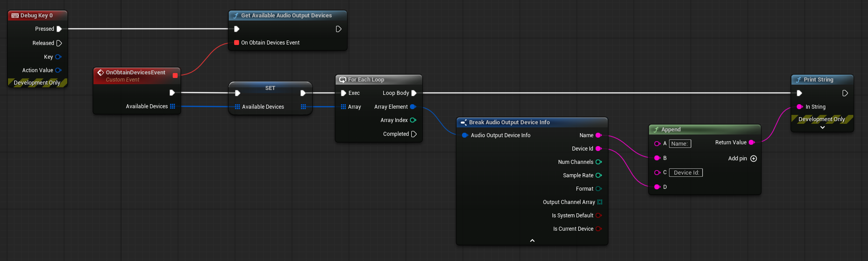Viewport: 868px width, 261px height.
Task: Click the Name output pin on Break node
Action: [599, 135]
